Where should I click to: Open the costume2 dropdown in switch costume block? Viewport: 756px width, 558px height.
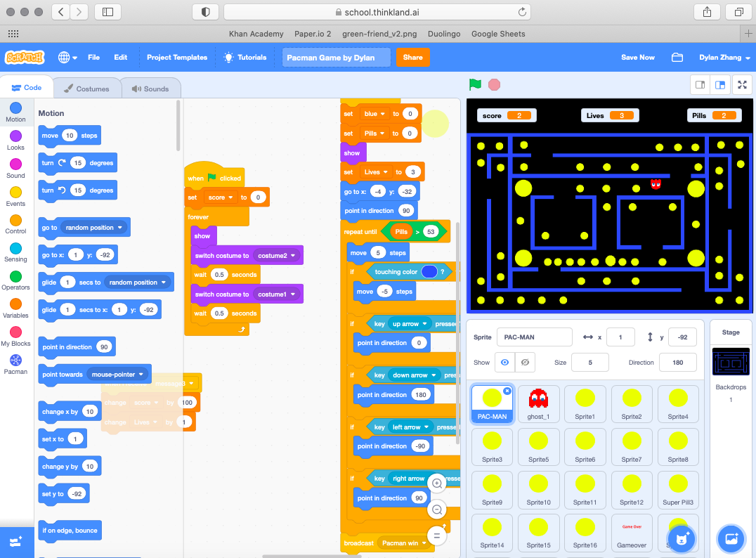(277, 256)
